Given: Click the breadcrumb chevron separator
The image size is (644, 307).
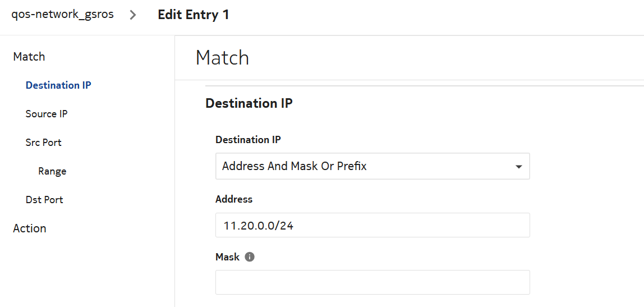Looking at the screenshot, I should 133,15.
